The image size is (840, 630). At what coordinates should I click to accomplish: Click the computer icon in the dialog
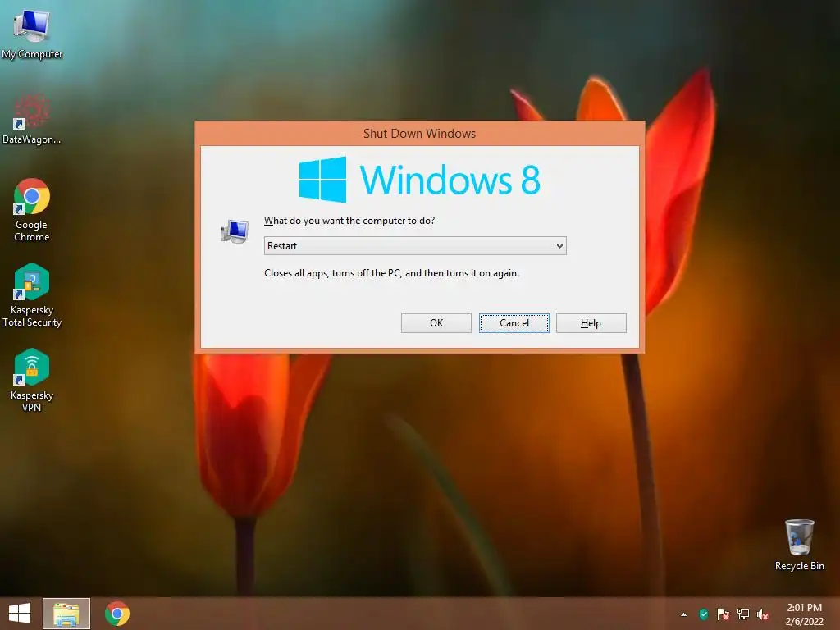(x=235, y=231)
